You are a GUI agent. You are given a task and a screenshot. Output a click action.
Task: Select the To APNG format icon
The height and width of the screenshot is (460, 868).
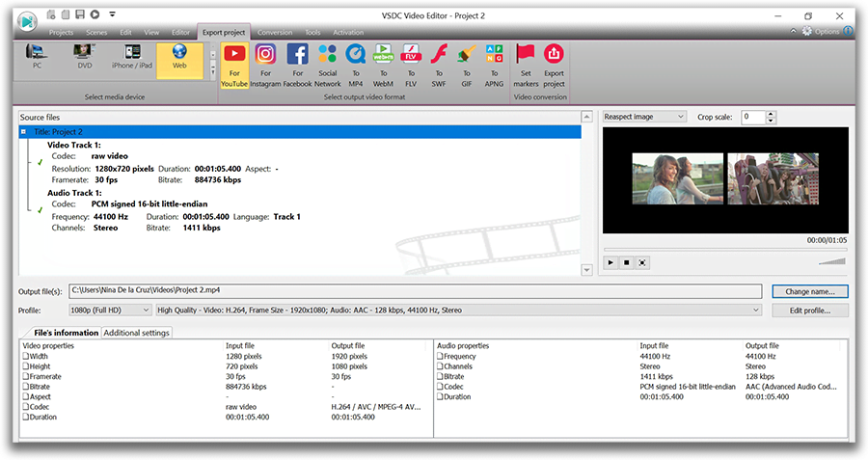494,67
